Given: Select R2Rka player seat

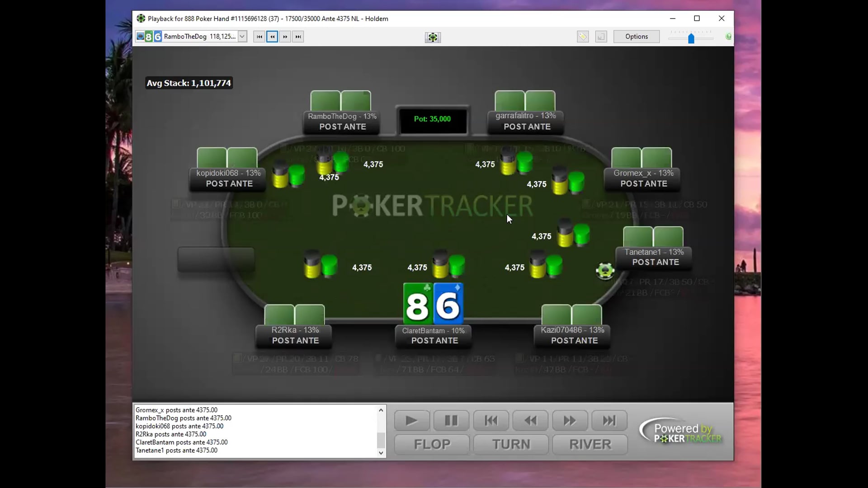Looking at the screenshot, I should (294, 336).
